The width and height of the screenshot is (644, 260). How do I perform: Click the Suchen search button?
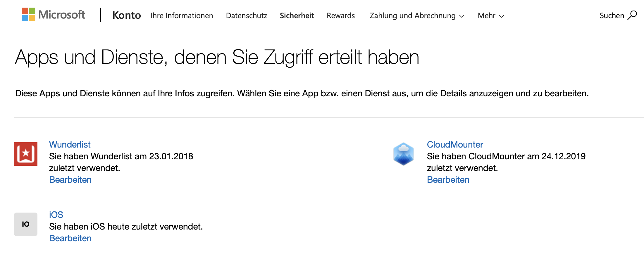click(618, 15)
